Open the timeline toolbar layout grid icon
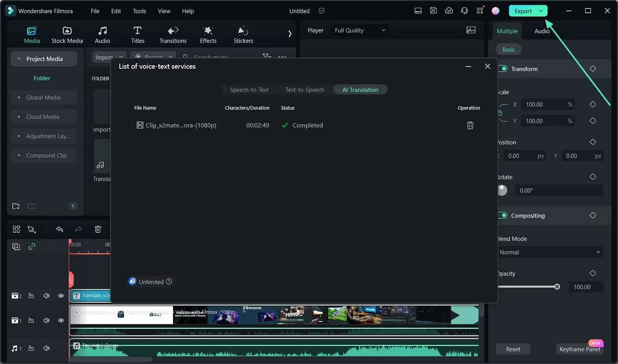Screen dimensions: 618x364 (x=16, y=229)
